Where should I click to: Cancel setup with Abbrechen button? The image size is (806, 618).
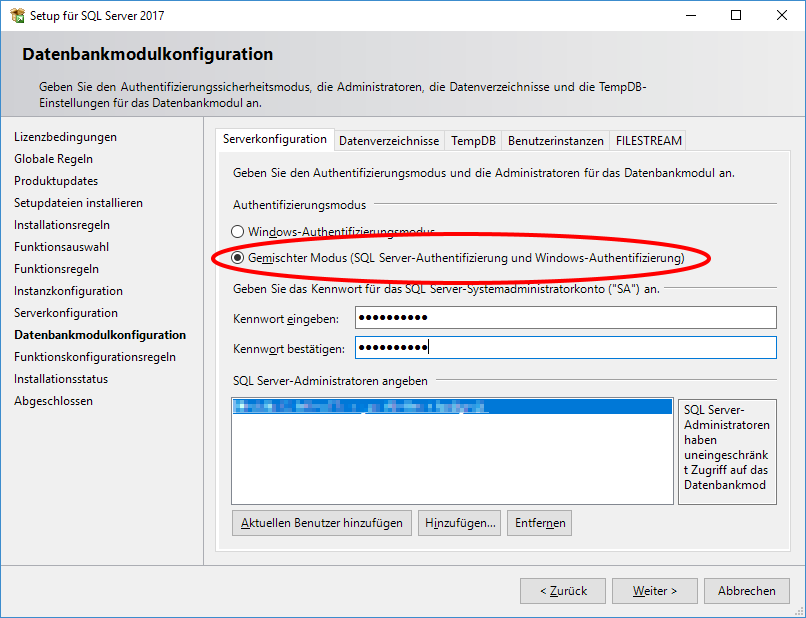[x=746, y=591]
